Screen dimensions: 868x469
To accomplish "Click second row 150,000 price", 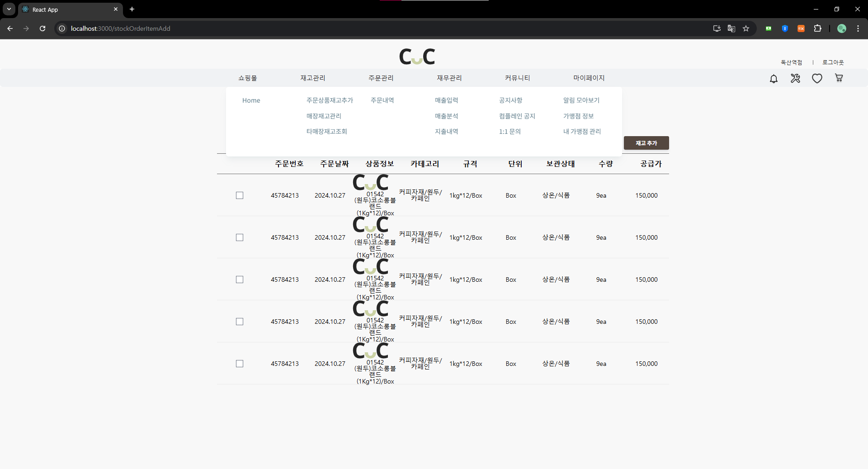I will click(x=646, y=237).
